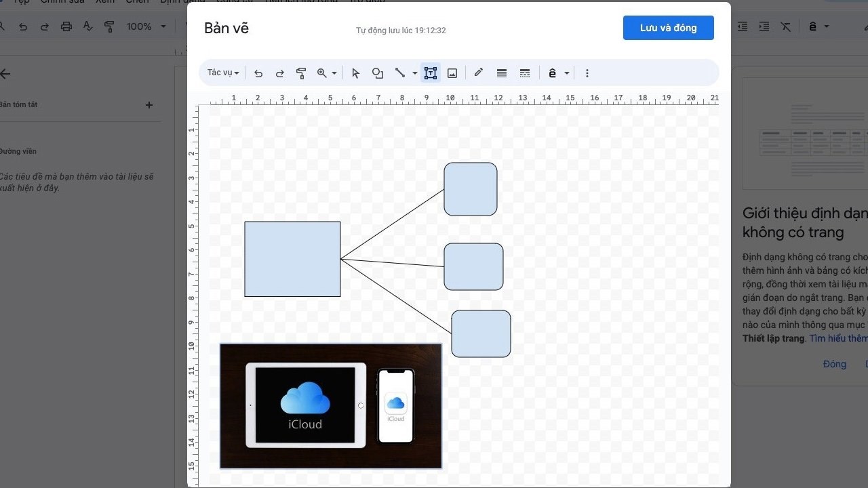
Task: Click the zoom magnifier icon in drawing toolbar
Action: click(x=322, y=73)
